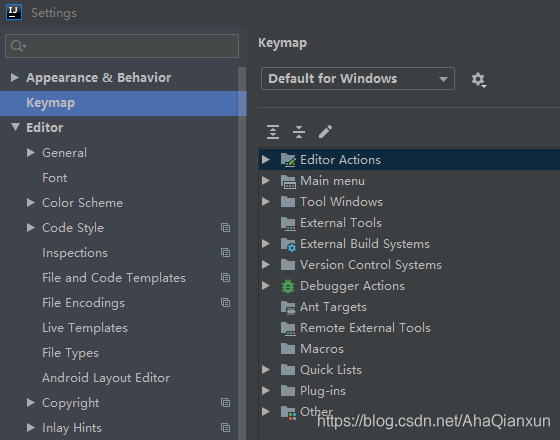
Task: Select Keymap in the settings sidebar
Action: click(123, 103)
